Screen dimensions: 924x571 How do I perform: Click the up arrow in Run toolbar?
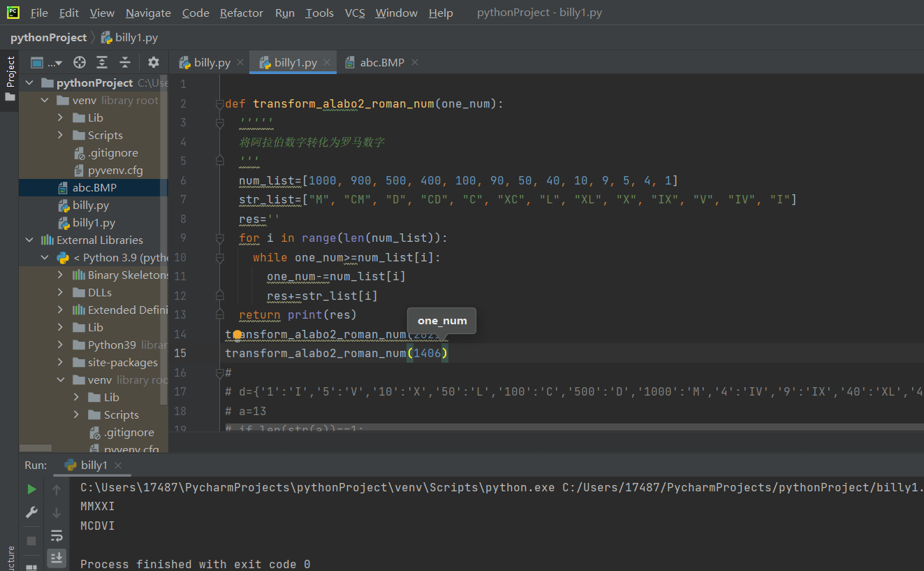pos(57,489)
